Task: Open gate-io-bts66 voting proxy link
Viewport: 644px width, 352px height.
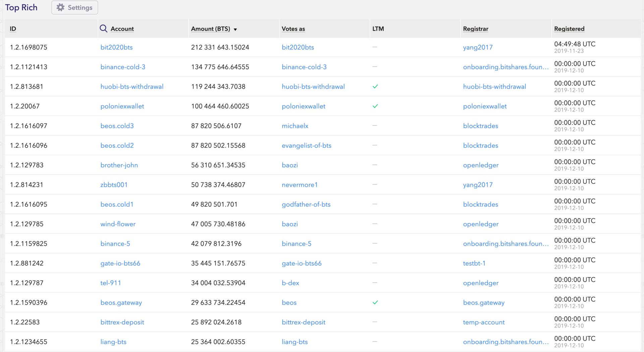Action: (x=302, y=263)
